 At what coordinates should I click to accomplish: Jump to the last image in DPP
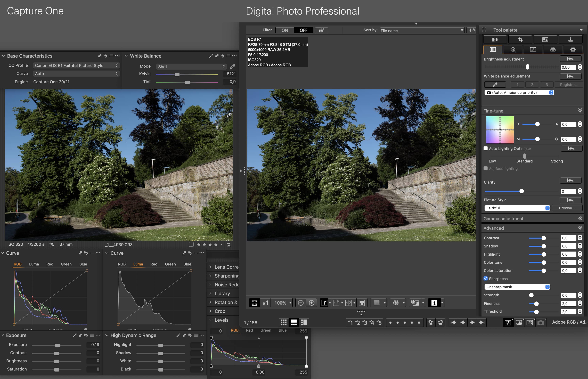pos(482,322)
